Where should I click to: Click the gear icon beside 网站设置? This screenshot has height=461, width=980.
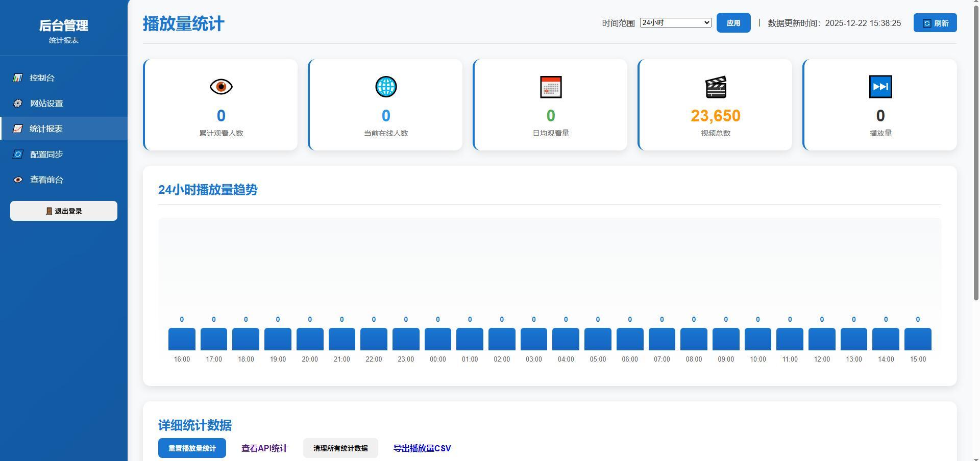pos(18,104)
